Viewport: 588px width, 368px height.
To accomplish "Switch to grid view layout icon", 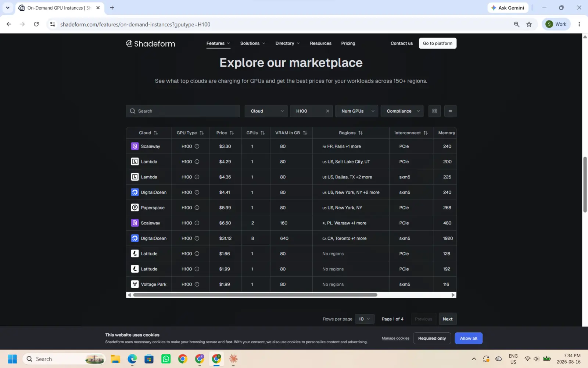I will click(434, 111).
